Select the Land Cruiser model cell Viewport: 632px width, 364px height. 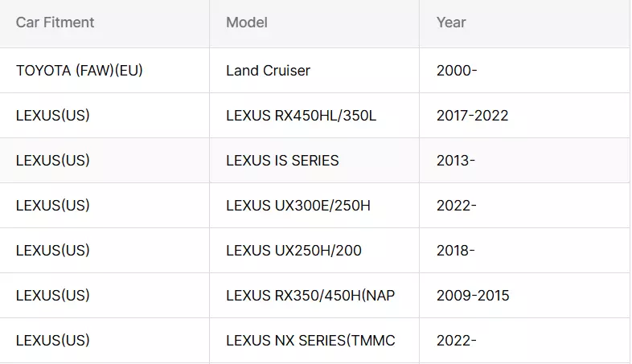point(314,71)
